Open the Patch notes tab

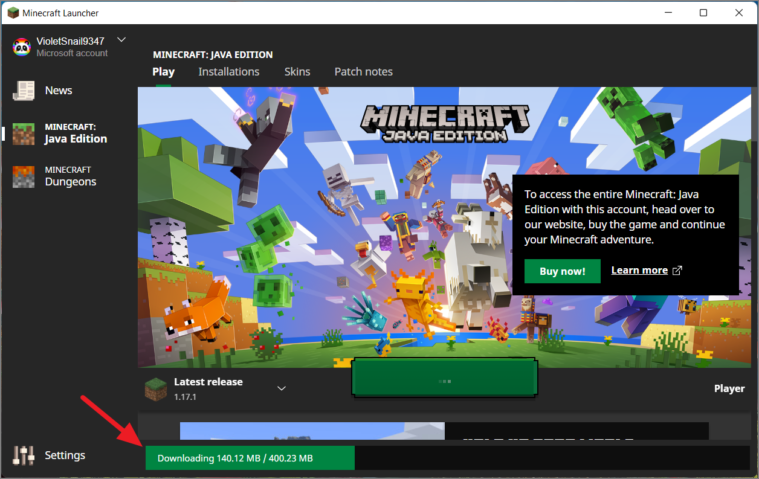(x=364, y=72)
